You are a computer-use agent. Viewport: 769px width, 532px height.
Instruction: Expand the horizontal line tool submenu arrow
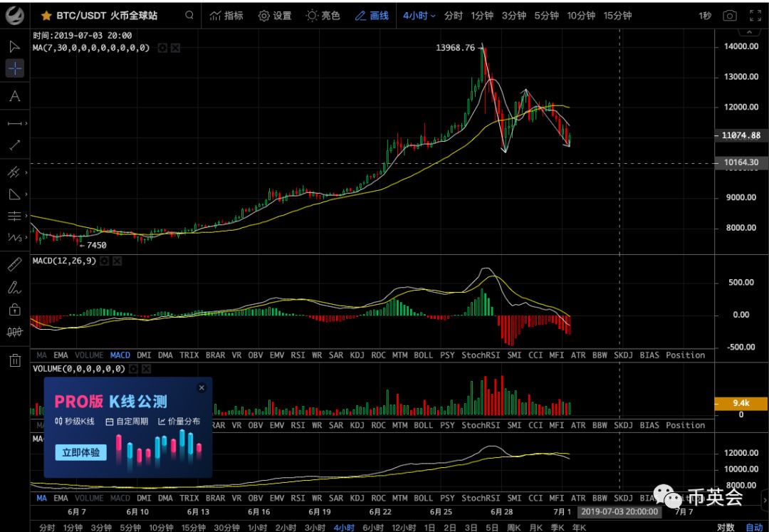26,123
